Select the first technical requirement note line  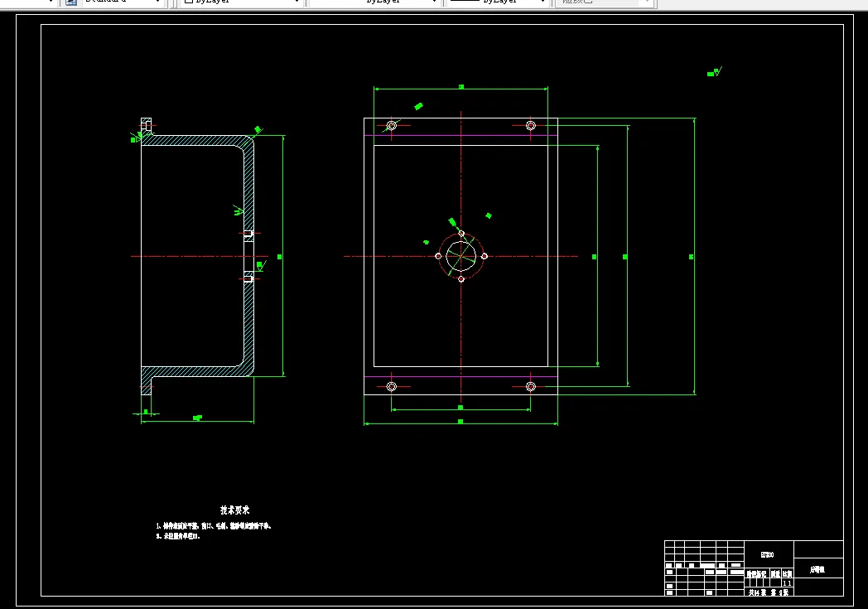(214, 526)
